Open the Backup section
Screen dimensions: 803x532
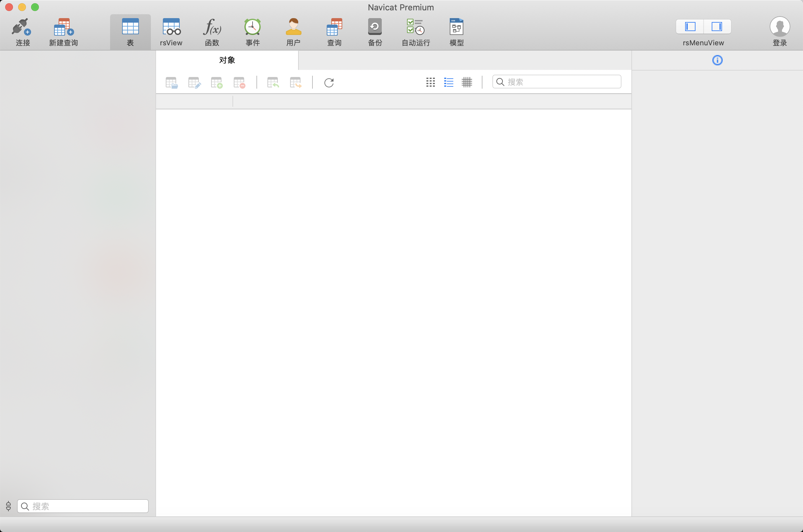click(x=375, y=27)
